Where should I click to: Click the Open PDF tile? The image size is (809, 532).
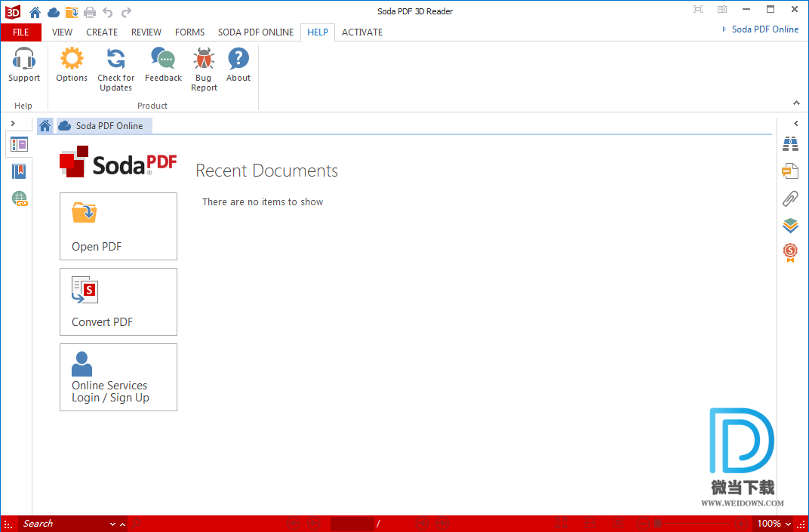118,226
